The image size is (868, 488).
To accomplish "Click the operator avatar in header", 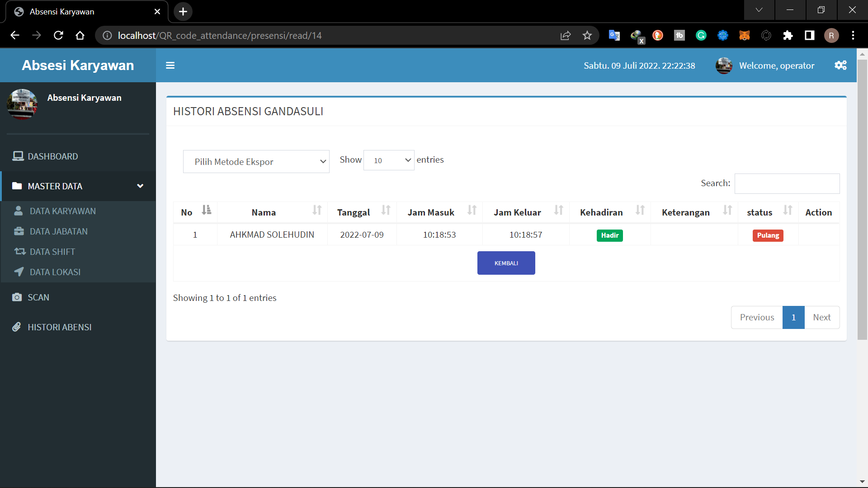I will (724, 66).
